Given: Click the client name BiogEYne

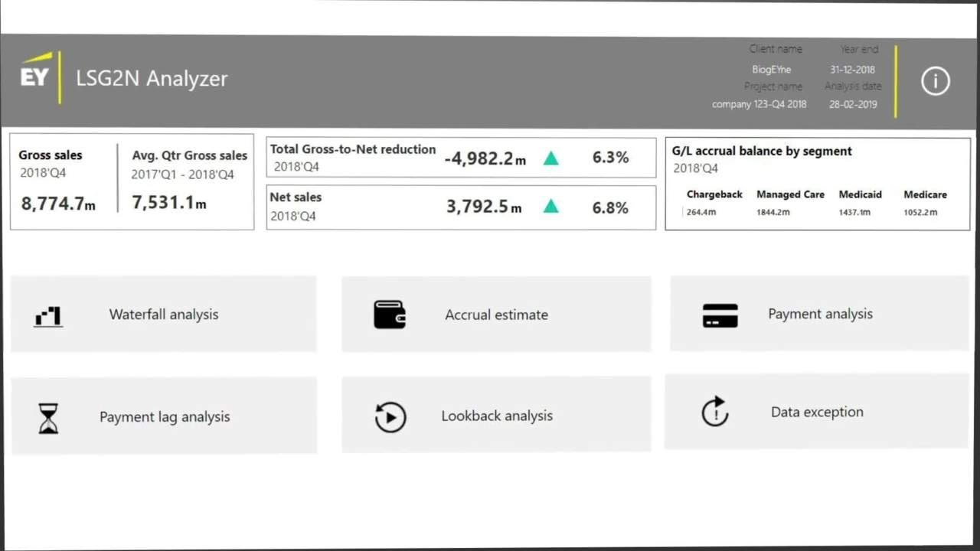Looking at the screenshot, I should click(x=771, y=69).
